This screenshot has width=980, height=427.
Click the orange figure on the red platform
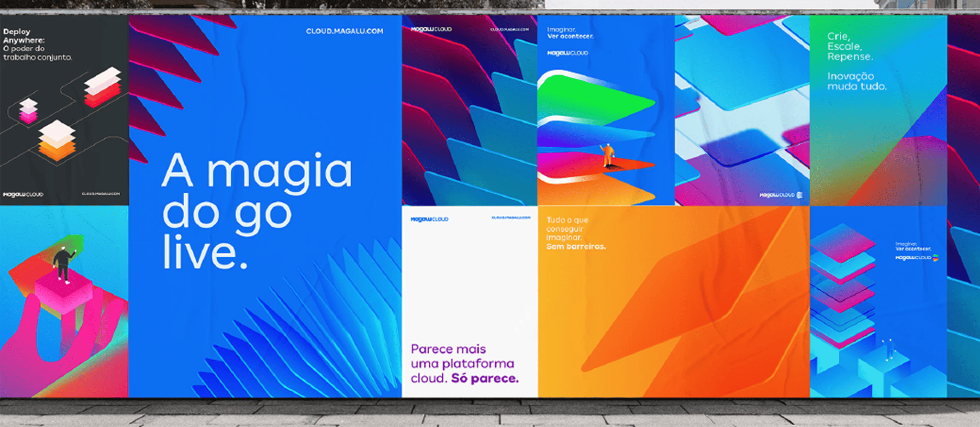click(x=608, y=155)
